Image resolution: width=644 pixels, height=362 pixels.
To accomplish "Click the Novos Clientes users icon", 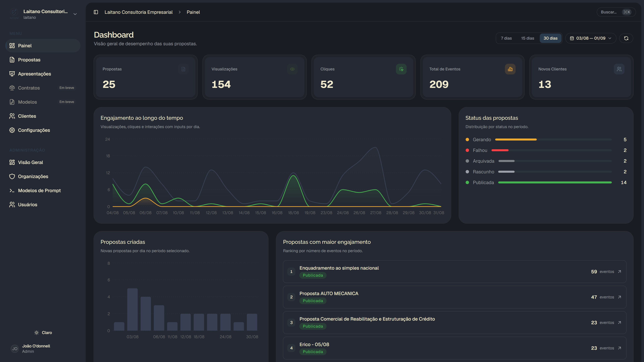I will point(619,69).
